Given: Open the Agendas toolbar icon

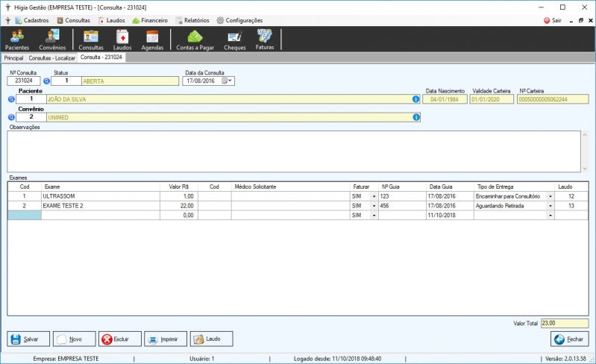Looking at the screenshot, I should [152, 40].
